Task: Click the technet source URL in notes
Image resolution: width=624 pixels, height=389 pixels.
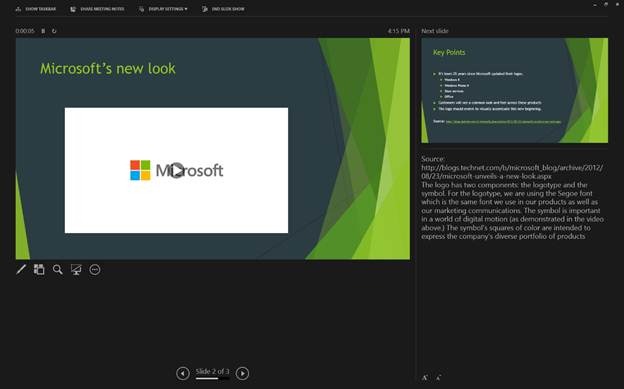Action: click(512, 172)
